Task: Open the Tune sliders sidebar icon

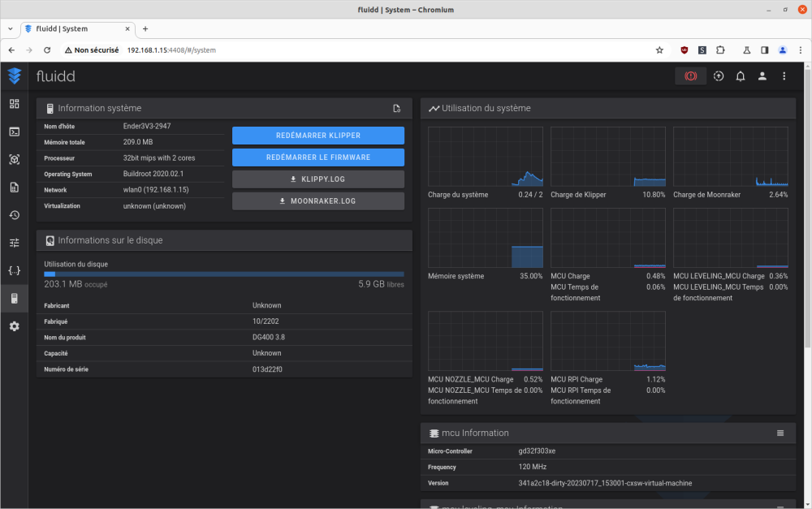Action: pos(15,243)
